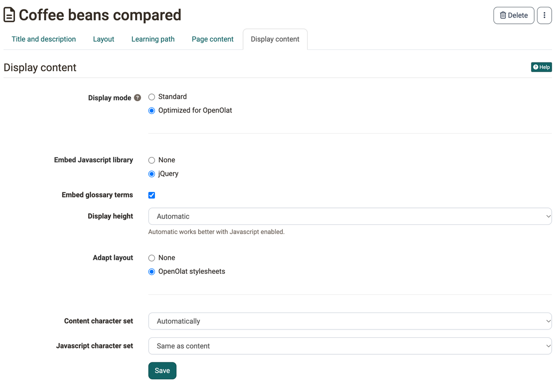Click the Display mode label

coord(109,98)
